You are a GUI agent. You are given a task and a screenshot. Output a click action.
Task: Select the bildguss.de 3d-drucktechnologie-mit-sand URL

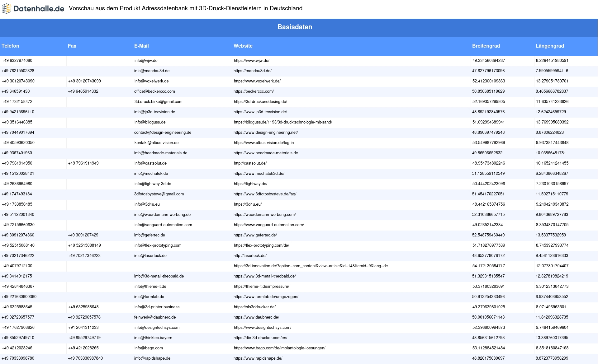pyautogui.click(x=283, y=122)
